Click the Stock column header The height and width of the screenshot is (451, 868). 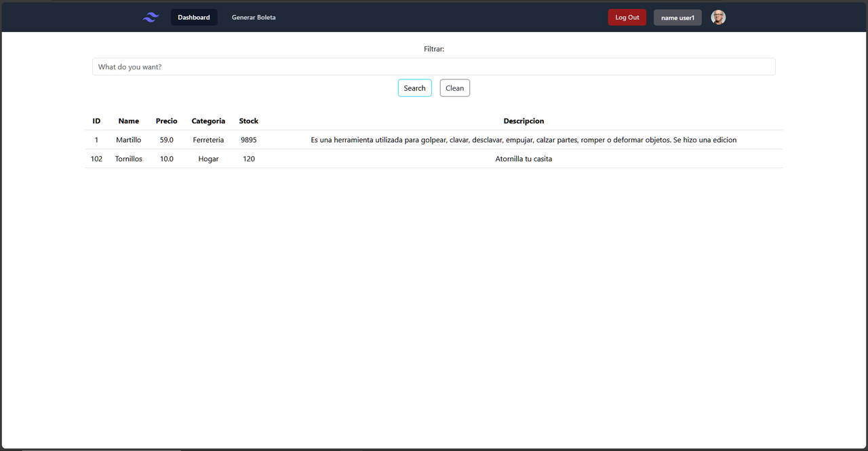point(248,121)
